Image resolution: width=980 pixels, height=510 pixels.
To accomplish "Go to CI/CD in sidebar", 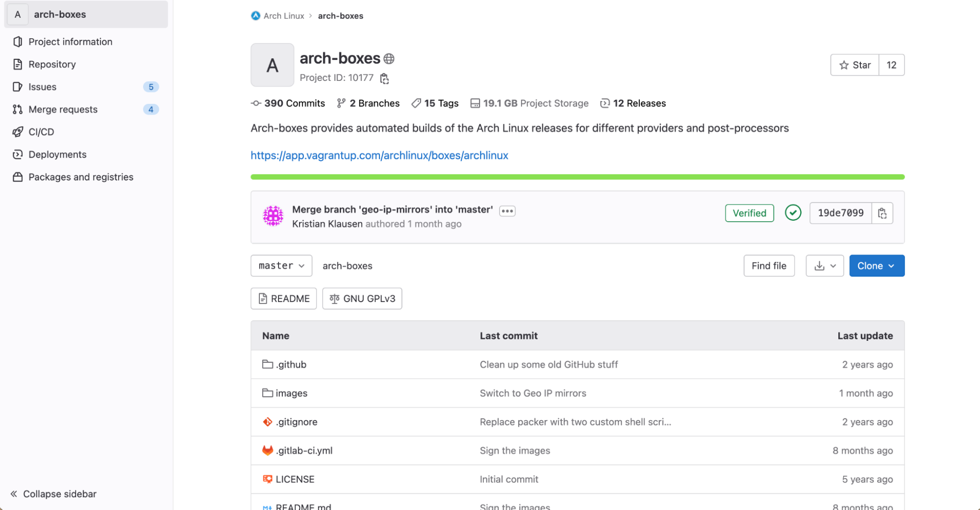I will (x=41, y=132).
